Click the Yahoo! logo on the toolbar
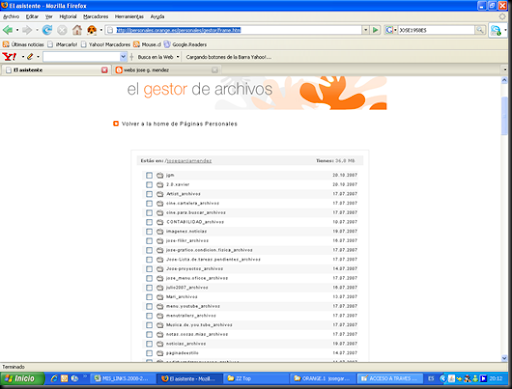Viewport: 512px width, 389px height. pyautogui.click(x=9, y=57)
